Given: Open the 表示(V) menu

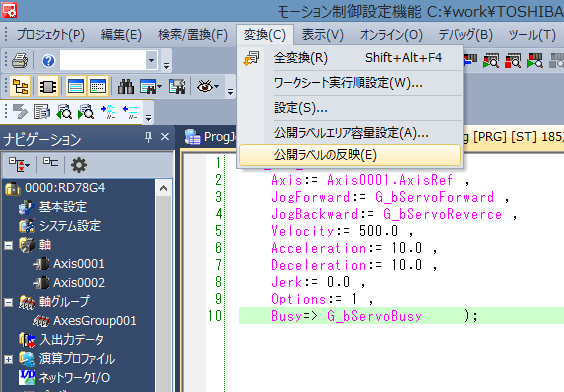Looking at the screenshot, I should pos(323,35).
